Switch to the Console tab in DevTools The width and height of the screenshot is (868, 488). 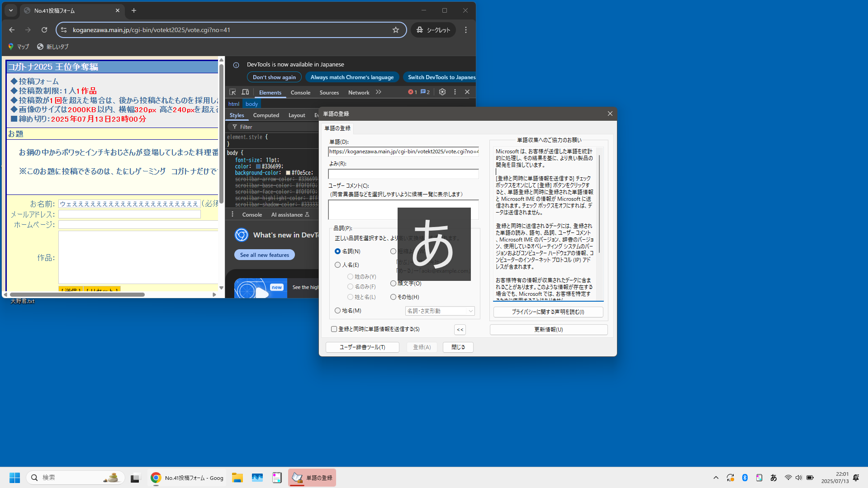click(x=300, y=93)
